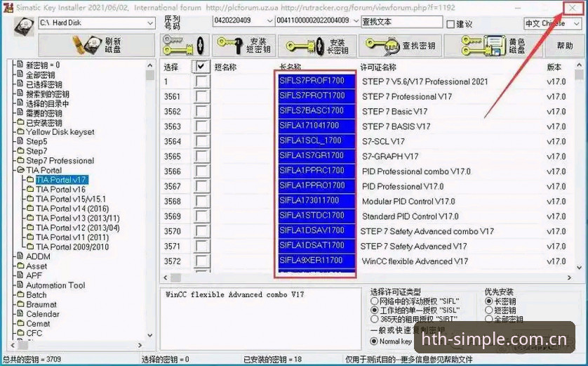The image size is (588, 366).
Task: Click the TIA Portal v17 folder icon
Action: pos(30,180)
